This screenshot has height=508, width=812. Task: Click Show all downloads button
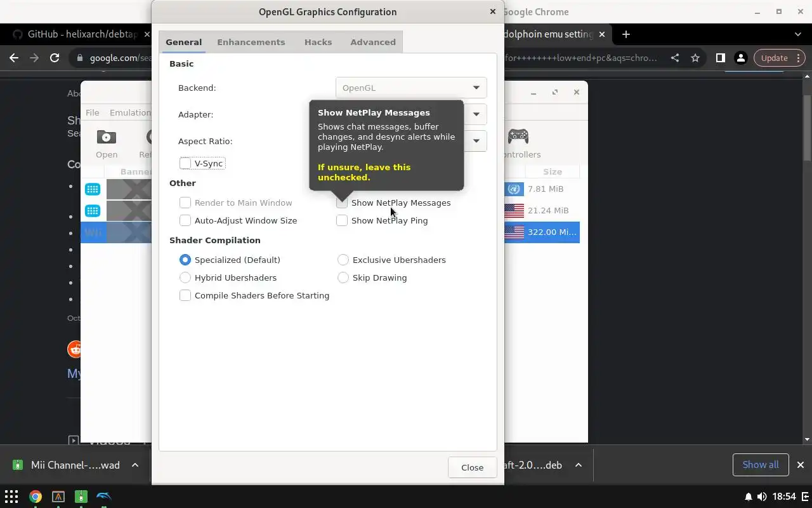pyautogui.click(x=761, y=465)
